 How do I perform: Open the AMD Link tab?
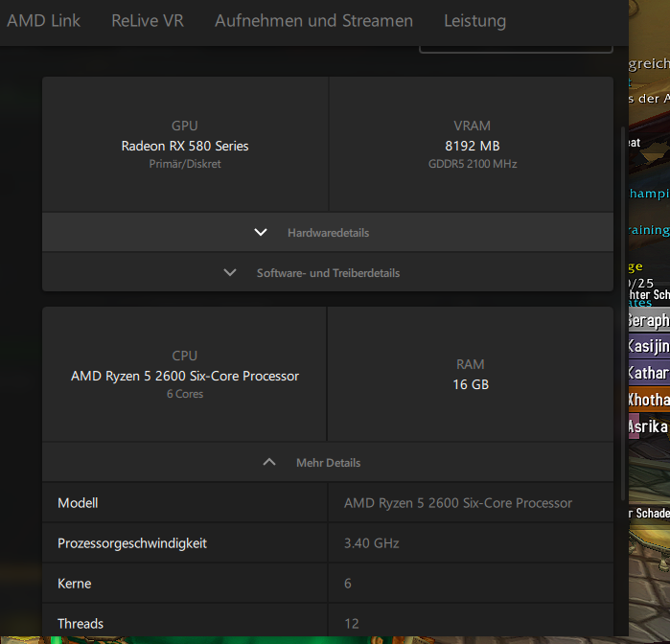(x=43, y=20)
